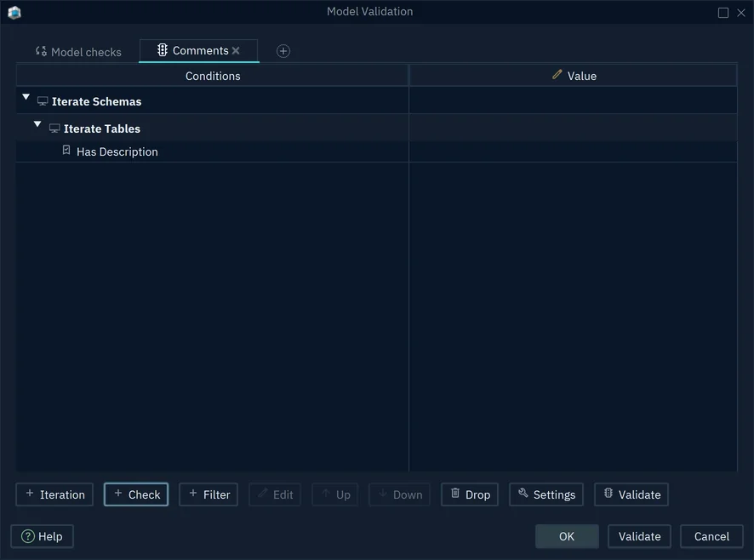754x560 pixels.
Task: Click Validate in the toolbar row
Action: click(x=631, y=494)
